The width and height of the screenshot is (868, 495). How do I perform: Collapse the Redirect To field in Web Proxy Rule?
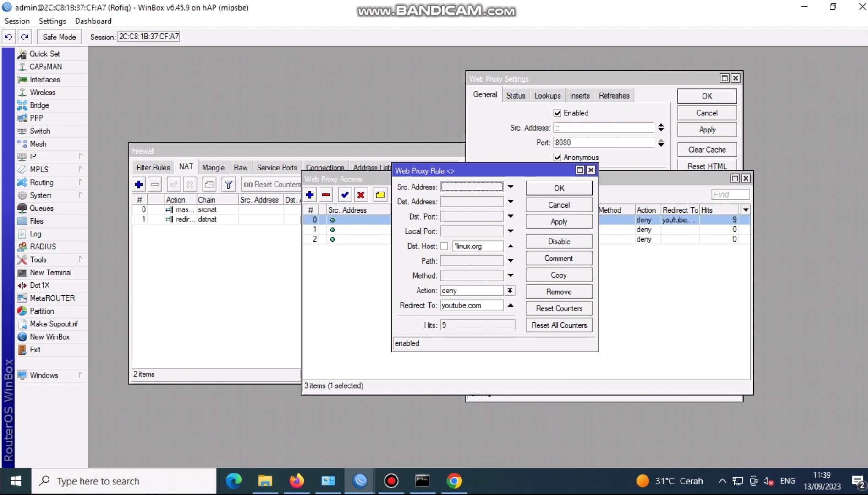(510, 305)
